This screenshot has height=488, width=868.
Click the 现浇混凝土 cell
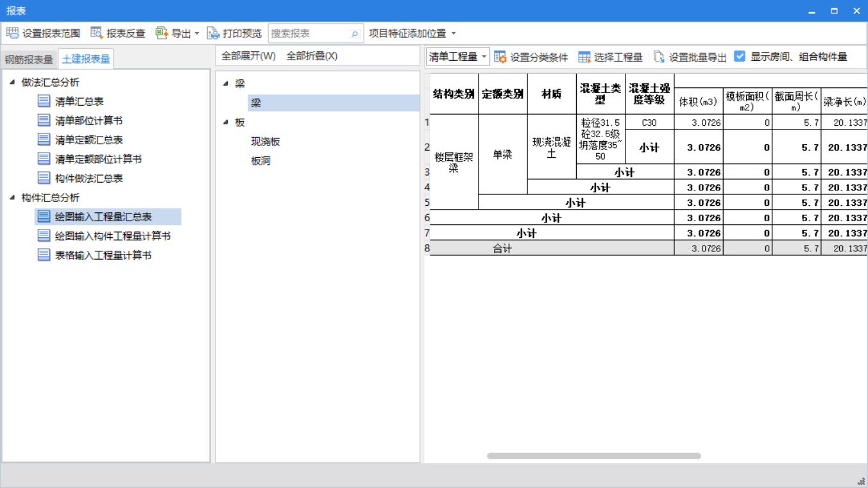pos(551,147)
